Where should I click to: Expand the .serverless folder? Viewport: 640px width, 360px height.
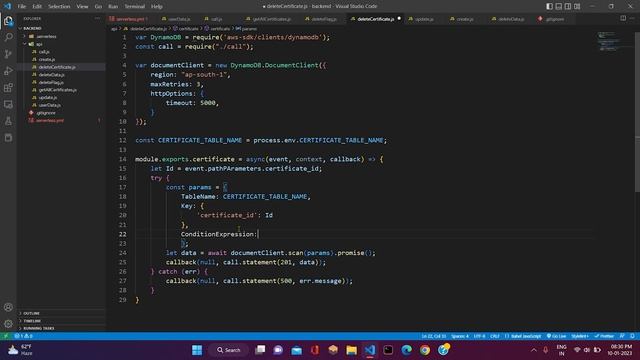pyautogui.click(x=61, y=36)
